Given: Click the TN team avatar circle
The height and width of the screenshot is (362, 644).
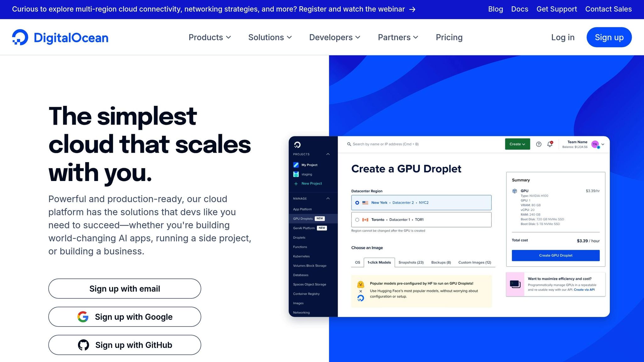Looking at the screenshot, I should coord(595,144).
